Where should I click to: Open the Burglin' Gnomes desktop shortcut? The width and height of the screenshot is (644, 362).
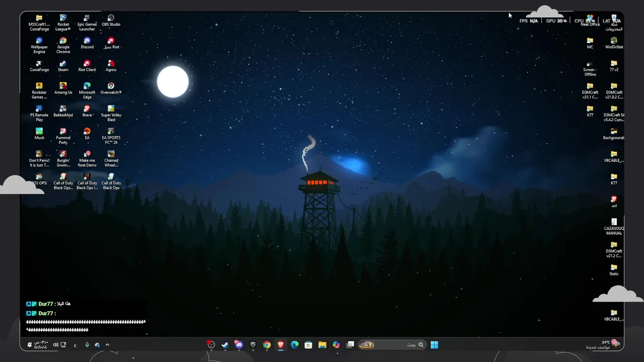[63, 158]
